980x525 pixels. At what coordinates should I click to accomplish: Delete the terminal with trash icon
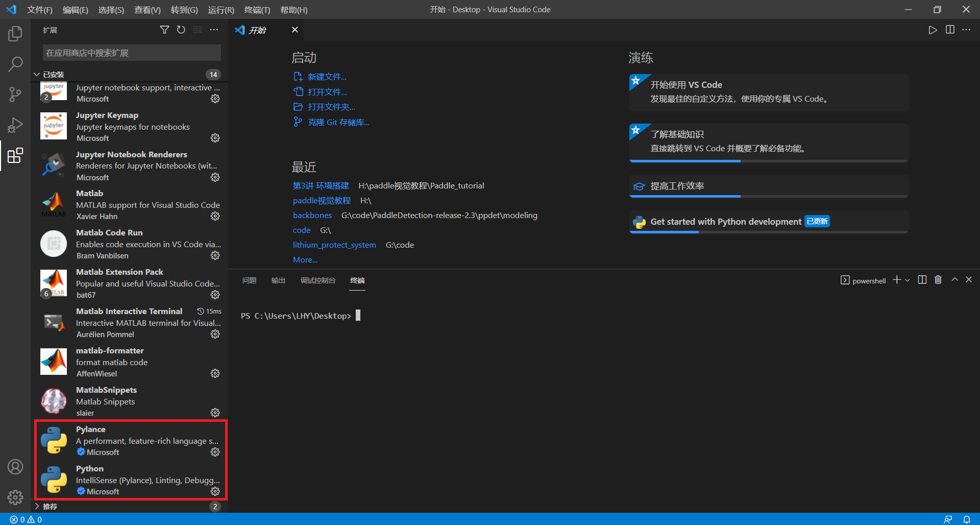click(938, 280)
